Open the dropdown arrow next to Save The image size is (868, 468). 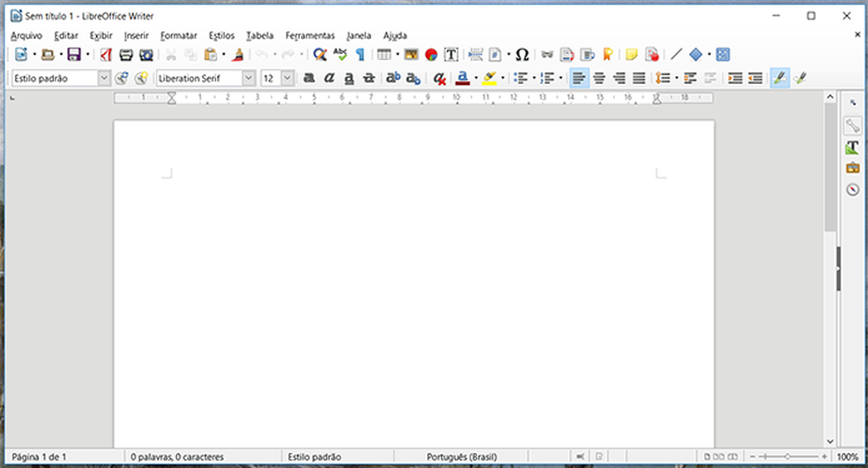pos(87,54)
